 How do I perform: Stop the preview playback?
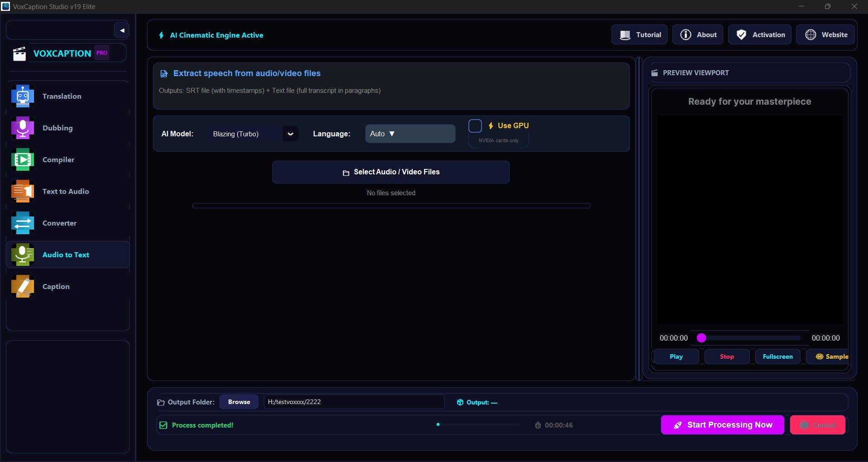coord(727,356)
